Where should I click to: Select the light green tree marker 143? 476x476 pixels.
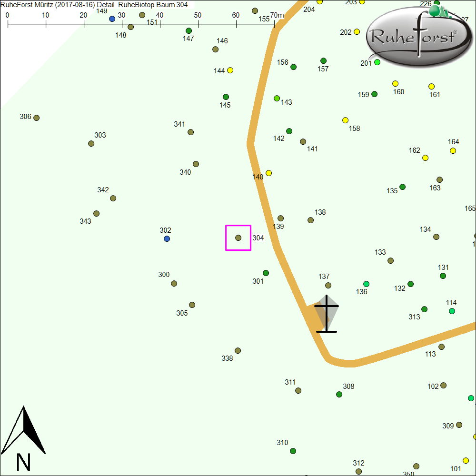[x=277, y=98]
